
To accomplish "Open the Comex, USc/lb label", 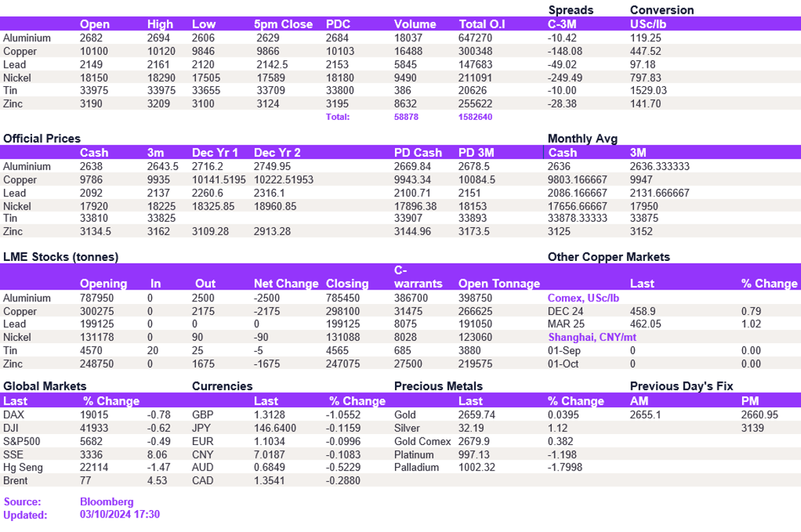I will coord(583,298).
